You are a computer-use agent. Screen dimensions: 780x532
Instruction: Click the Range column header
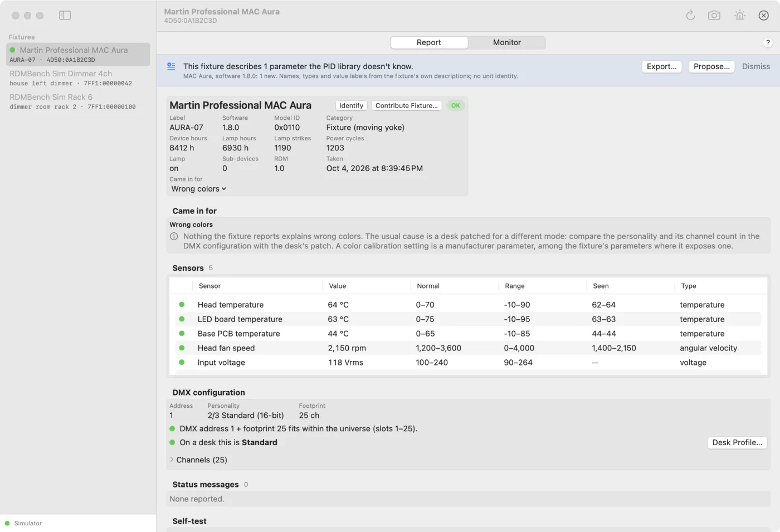(543, 286)
